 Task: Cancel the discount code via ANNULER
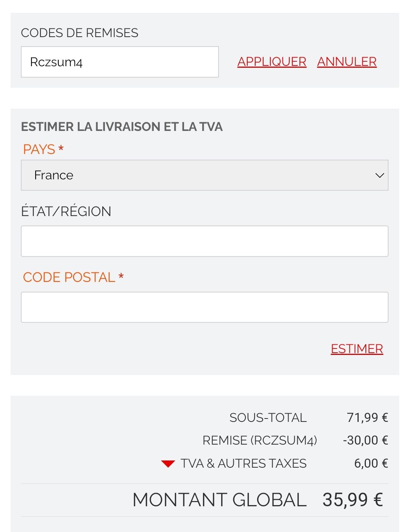pos(347,62)
